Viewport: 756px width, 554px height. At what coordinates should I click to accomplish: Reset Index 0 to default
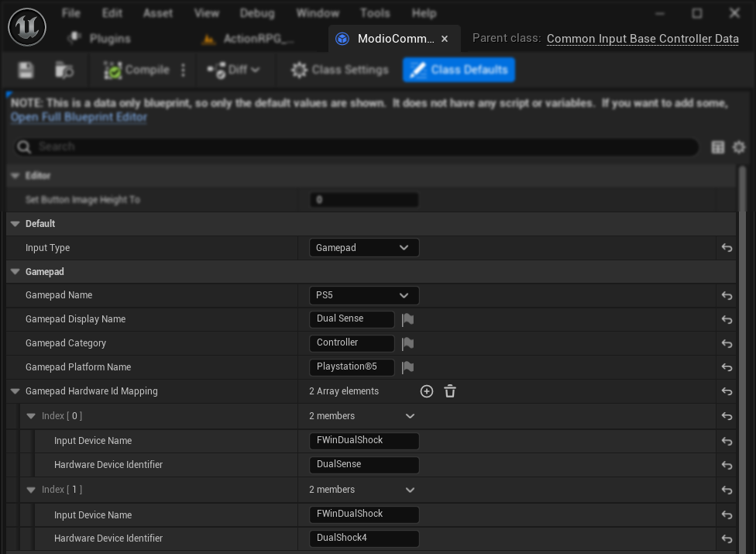tap(727, 416)
